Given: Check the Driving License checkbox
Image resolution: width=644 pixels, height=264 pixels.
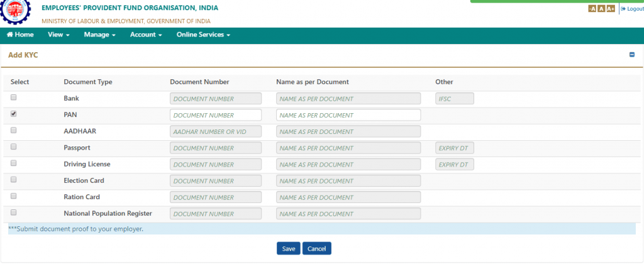Looking at the screenshot, I should pos(14,163).
